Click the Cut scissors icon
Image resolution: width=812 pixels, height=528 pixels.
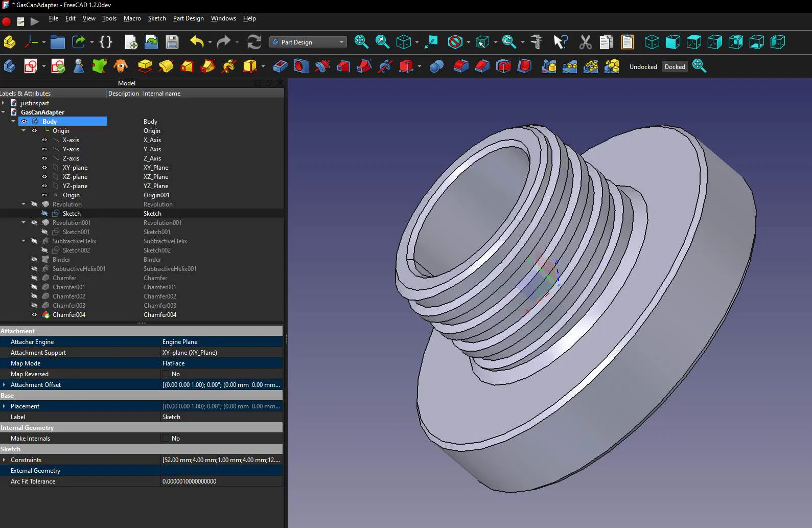(586, 42)
